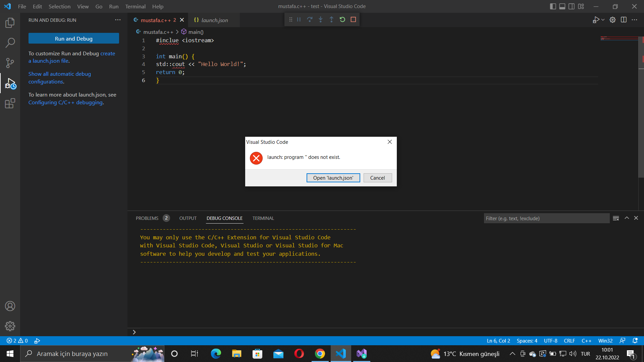
Task: Open Google Chrome from taskbar
Action: coord(320,354)
